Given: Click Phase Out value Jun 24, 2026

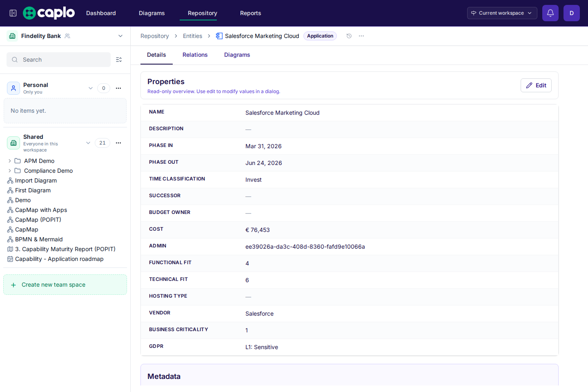Looking at the screenshot, I should pos(264,163).
